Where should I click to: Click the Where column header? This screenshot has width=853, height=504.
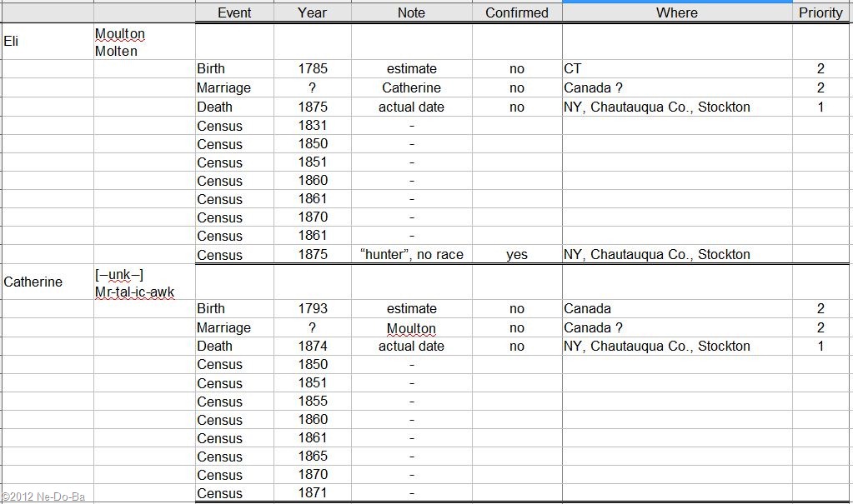click(677, 12)
